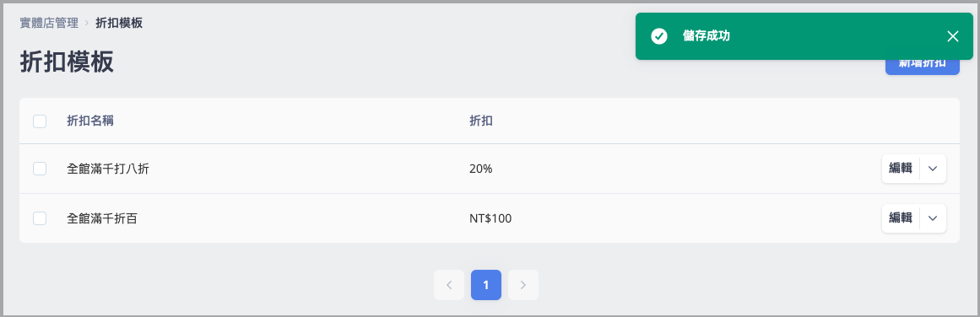Edit the 全館滿千折百 discount
This screenshot has width=980, height=317.
click(x=901, y=218)
